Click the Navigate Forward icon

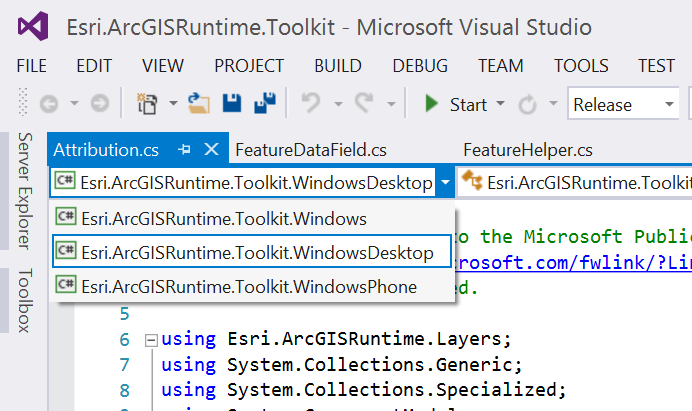pos(100,104)
